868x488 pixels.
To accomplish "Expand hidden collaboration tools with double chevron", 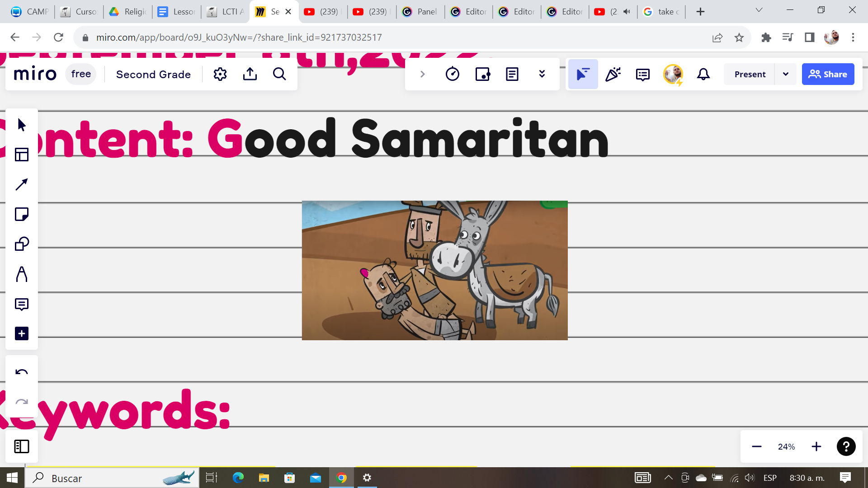I will pos(542,74).
